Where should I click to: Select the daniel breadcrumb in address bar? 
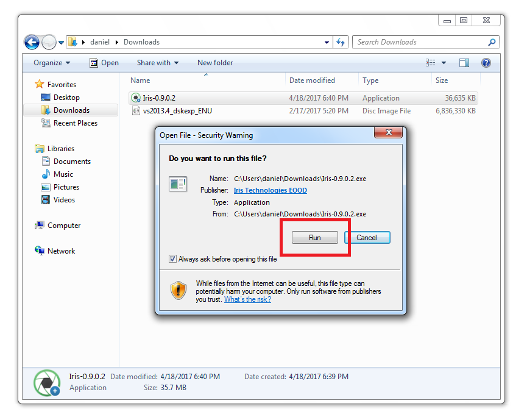[x=100, y=42]
